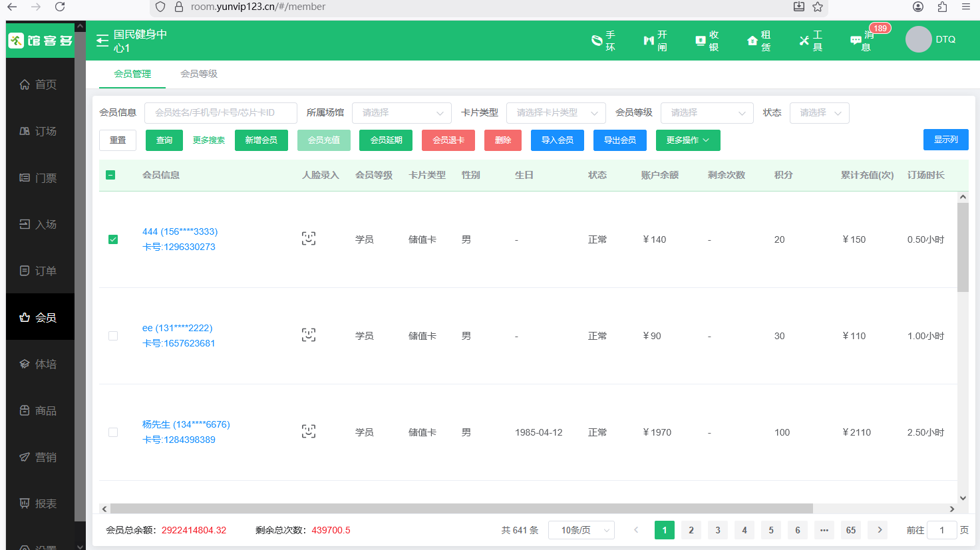The image size is (980, 550).
Task: Click the sidebar collapse icon beside 国民健身中心1
Action: (x=102, y=40)
